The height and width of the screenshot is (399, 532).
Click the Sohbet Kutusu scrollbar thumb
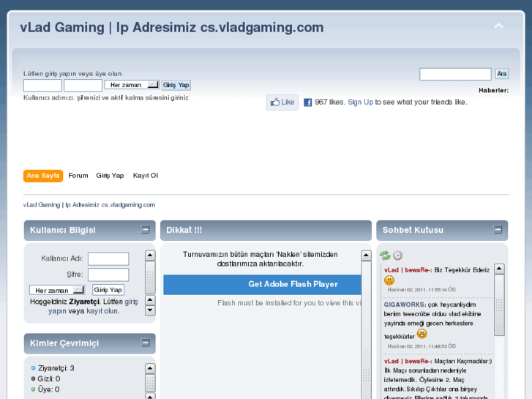(499, 305)
